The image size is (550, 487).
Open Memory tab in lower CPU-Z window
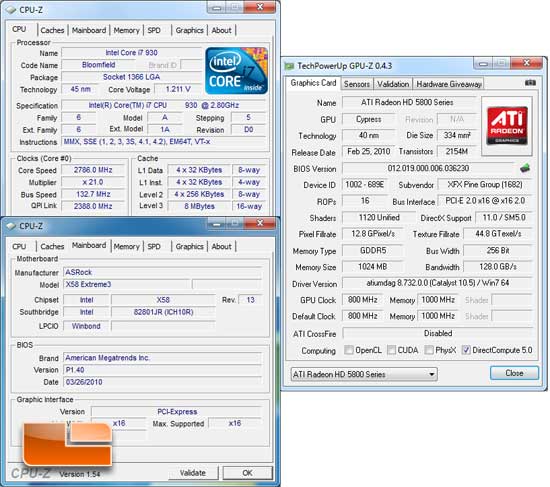[126, 246]
